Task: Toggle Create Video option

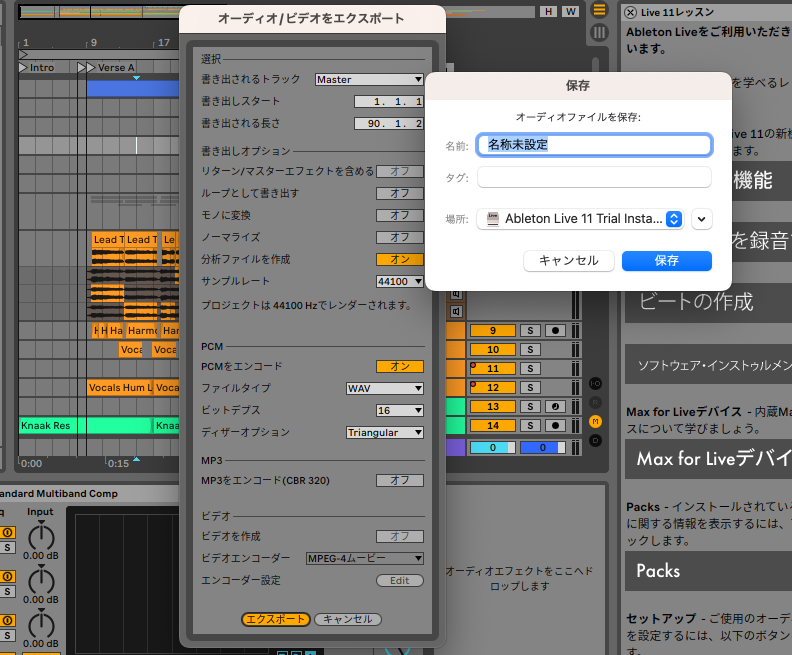Action: pos(400,536)
